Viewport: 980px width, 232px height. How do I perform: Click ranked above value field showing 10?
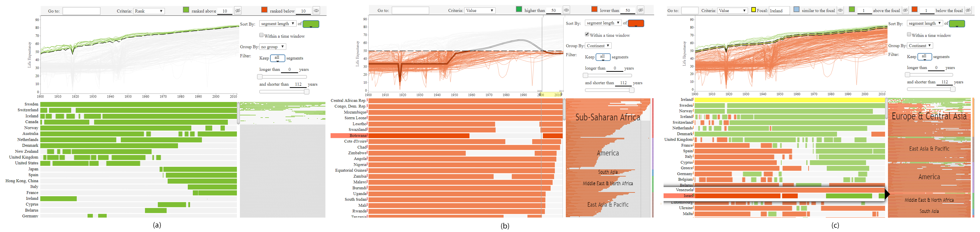(x=225, y=11)
